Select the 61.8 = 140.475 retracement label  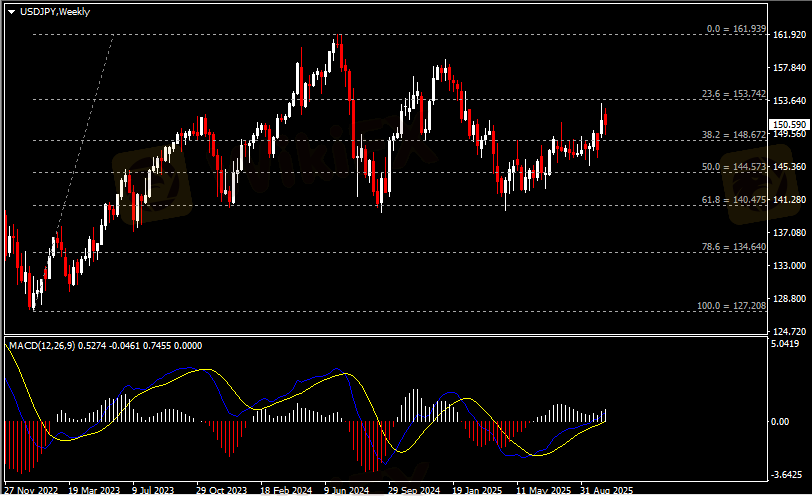pos(735,200)
